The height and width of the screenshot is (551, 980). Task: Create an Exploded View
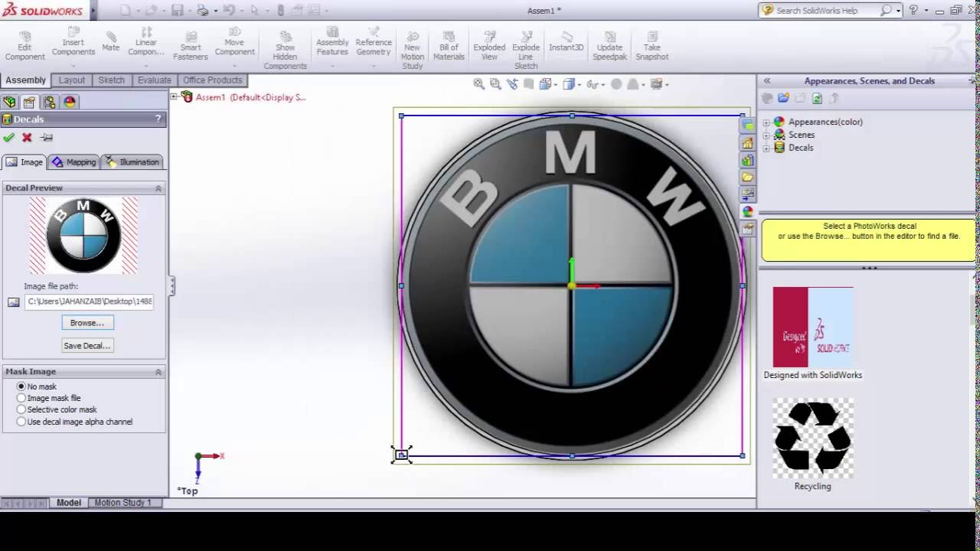click(x=489, y=46)
